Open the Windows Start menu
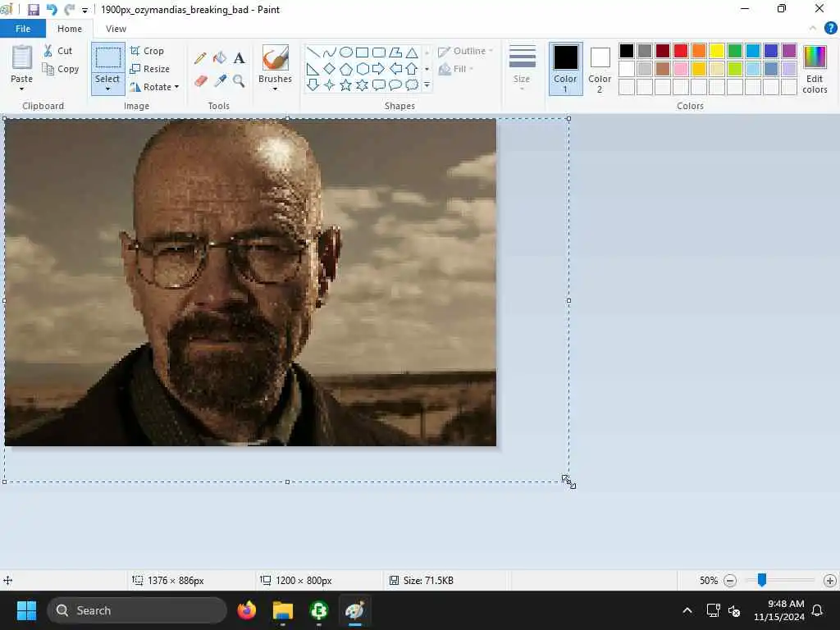This screenshot has width=840, height=630. pyautogui.click(x=26, y=610)
